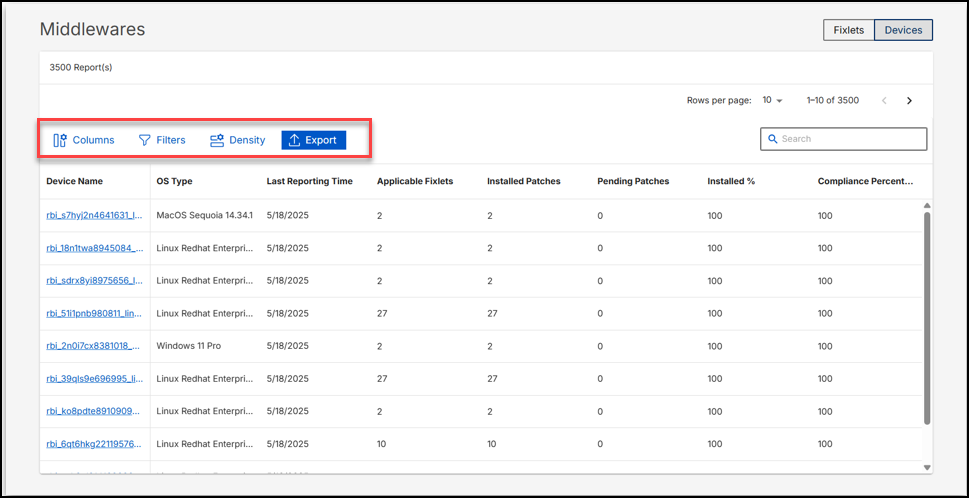Open device link rbi_6qt6hkg22119576
The image size is (969, 498).
pos(95,444)
